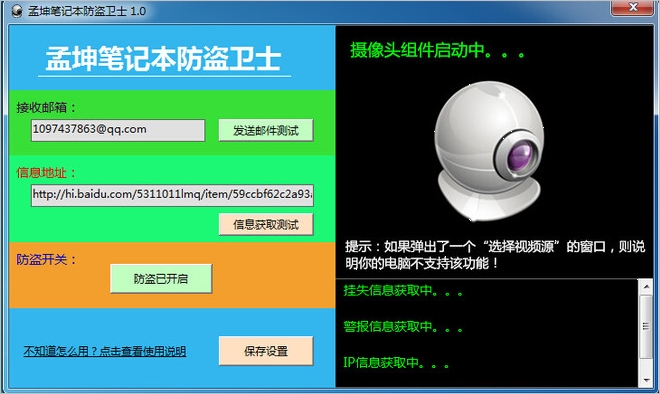This screenshot has height=394, width=660.
Task: Click the 信息地址 label
Action: tap(46, 173)
